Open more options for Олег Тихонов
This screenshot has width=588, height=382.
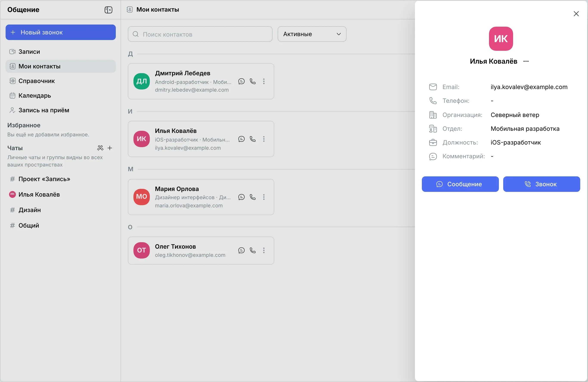[264, 250]
